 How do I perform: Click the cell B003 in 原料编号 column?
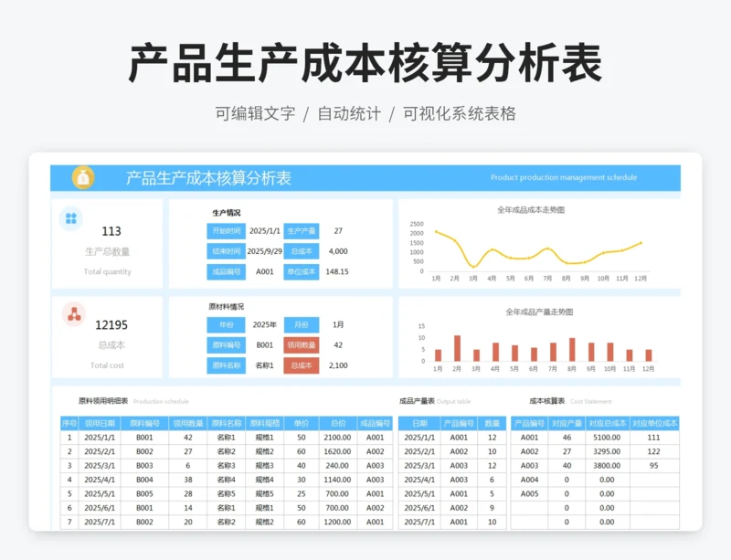[144, 465]
